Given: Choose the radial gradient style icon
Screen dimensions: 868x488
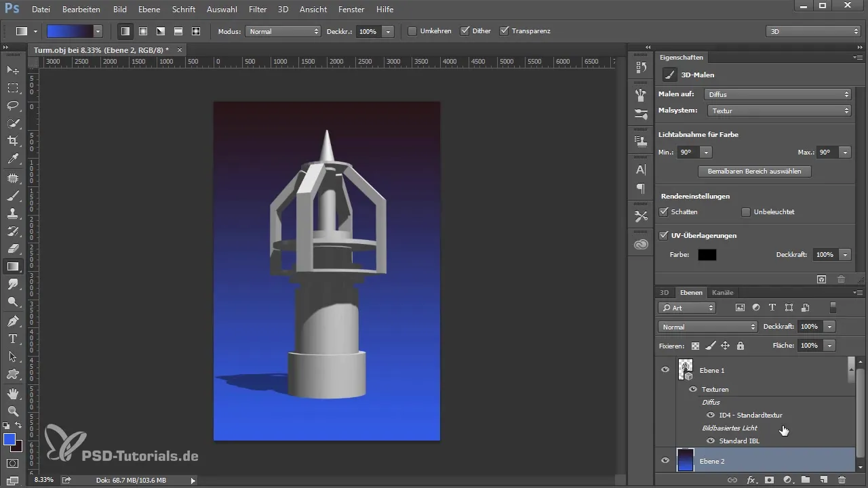Looking at the screenshot, I should pos(143,31).
